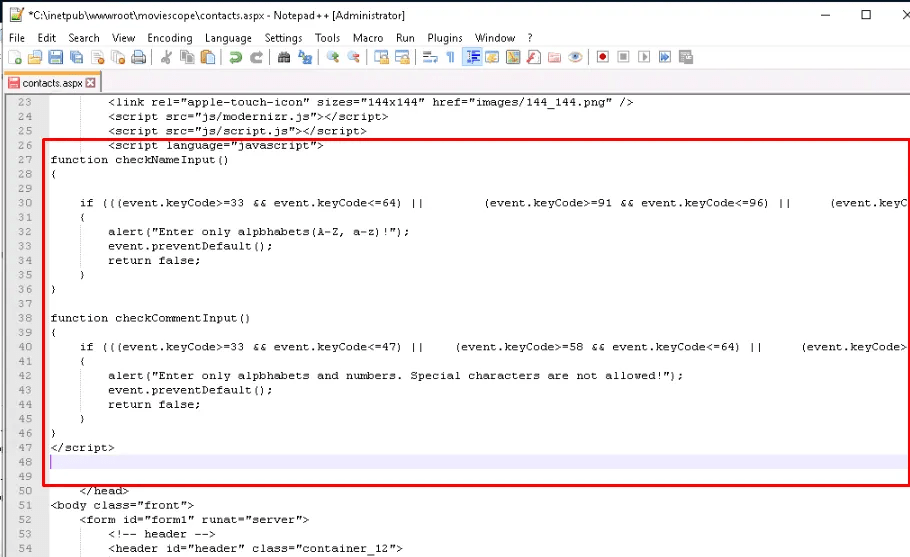Click the Zoom In toolbar icon
Image resolution: width=910 pixels, height=557 pixels.
click(333, 58)
